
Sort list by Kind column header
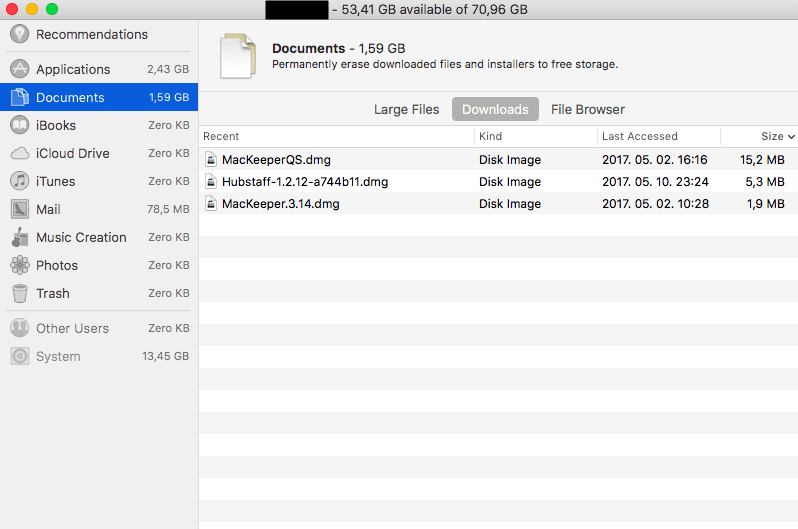click(x=490, y=136)
